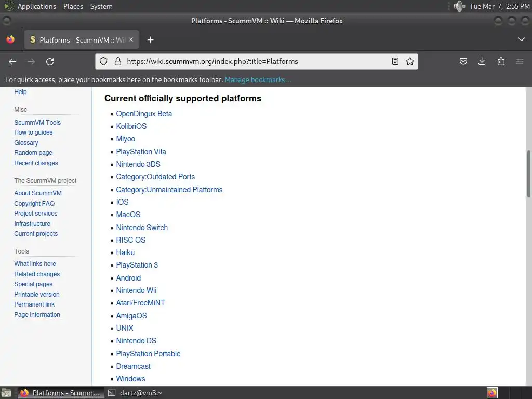The image size is (532, 399).
Task: Select the Platforms - ScummVM browser tab
Action: (82, 40)
